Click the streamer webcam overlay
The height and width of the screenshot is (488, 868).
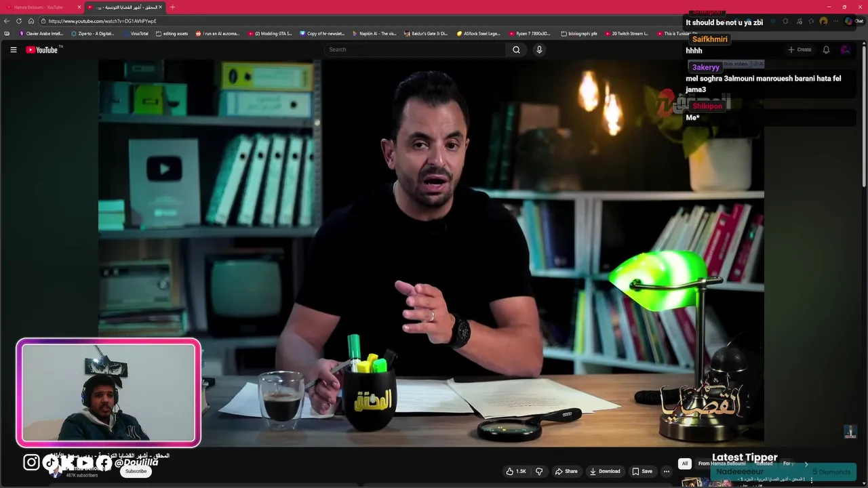click(x=108, y=392)
